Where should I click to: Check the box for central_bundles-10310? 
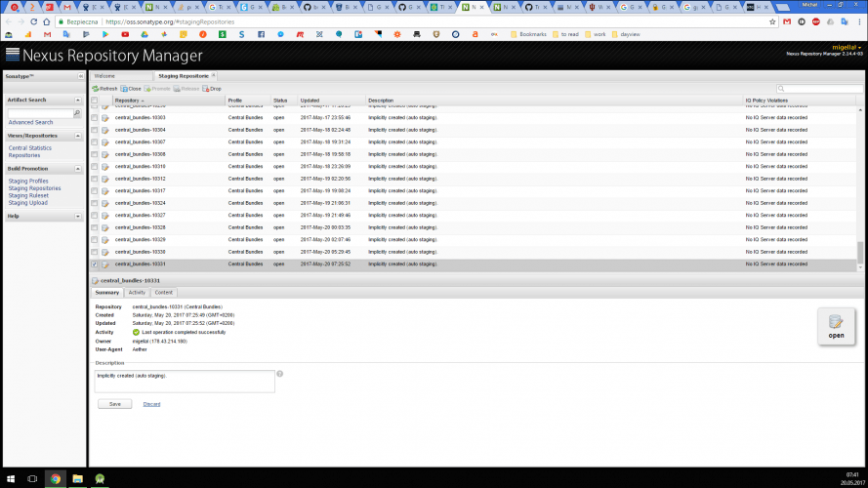click(x=94, y=167)
